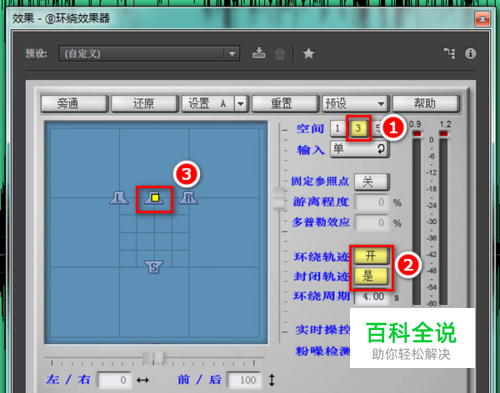
Task: Open the 设置 A dropdown arrow
Action: click(241, 104)
